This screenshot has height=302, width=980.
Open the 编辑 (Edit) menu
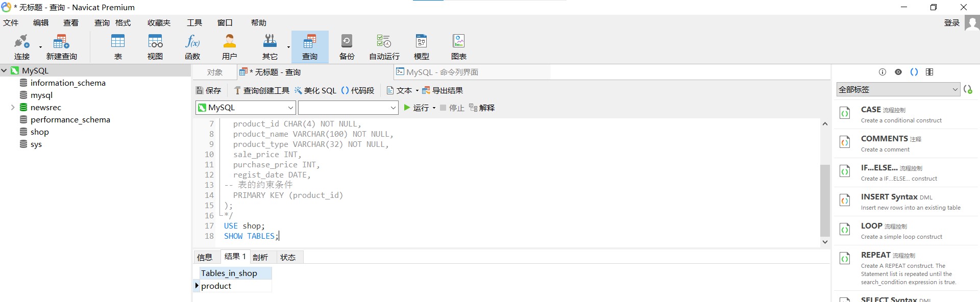pos(41,22)
